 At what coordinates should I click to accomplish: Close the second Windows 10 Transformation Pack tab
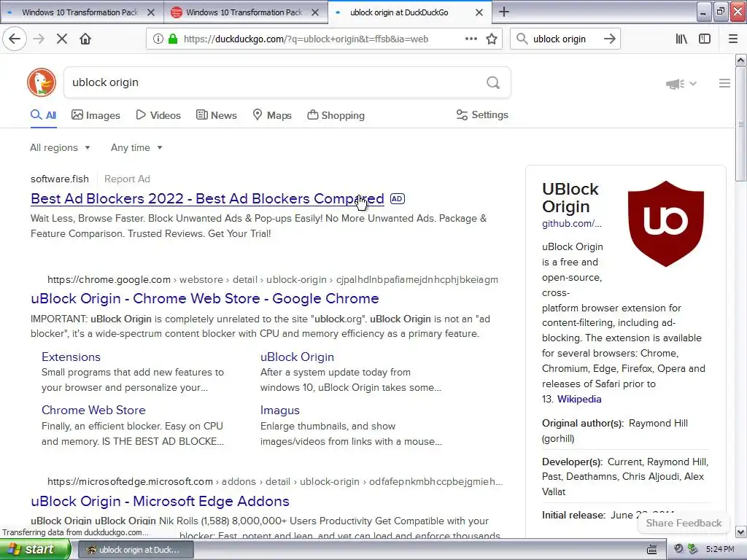pyautogui.click(x=315, y=12)
